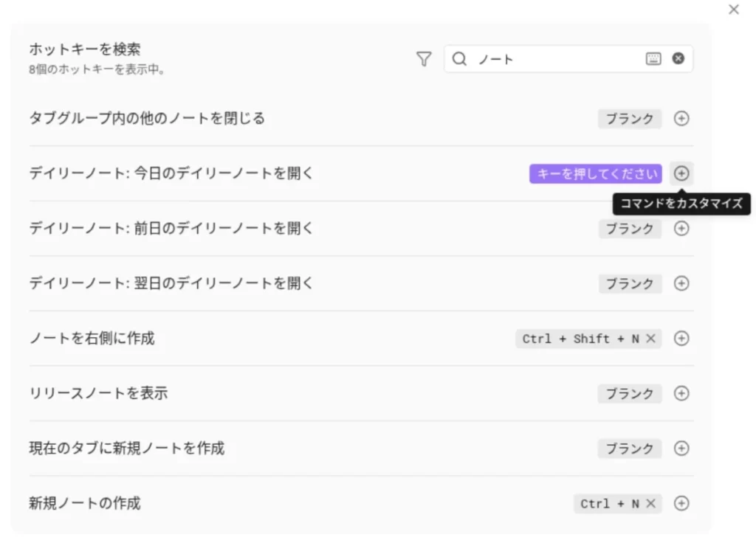Click the キーを押してください capture badge

595,173
